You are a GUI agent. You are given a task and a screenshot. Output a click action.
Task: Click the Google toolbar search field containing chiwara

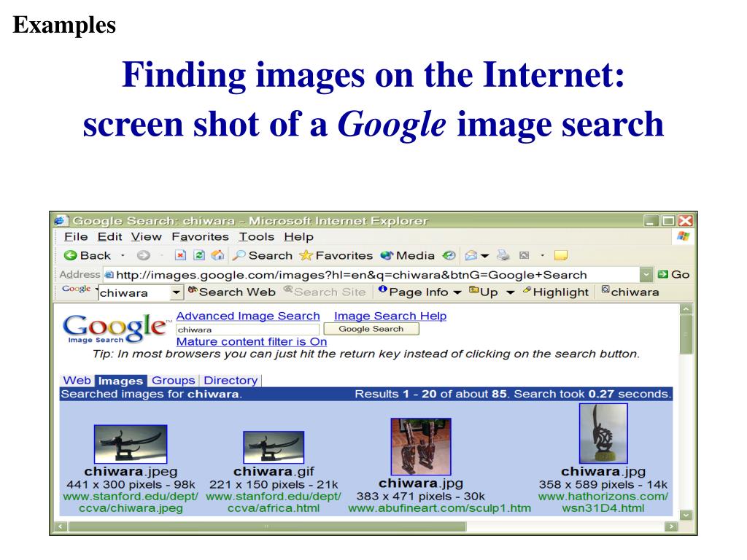[135, 292]
